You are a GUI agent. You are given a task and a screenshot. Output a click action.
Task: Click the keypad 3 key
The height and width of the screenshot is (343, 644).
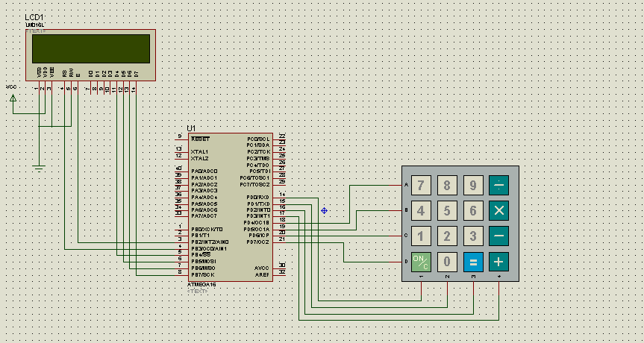pyautogui.click(x=473, y=236)
